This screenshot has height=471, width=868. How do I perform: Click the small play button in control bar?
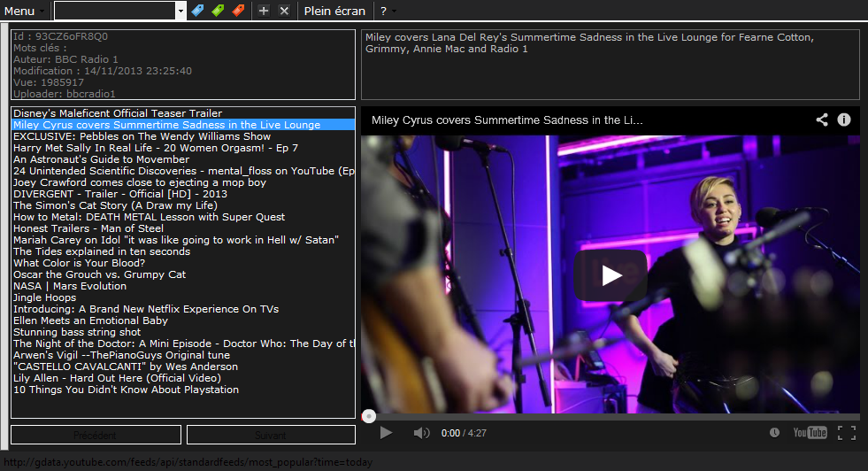(386, 433)
